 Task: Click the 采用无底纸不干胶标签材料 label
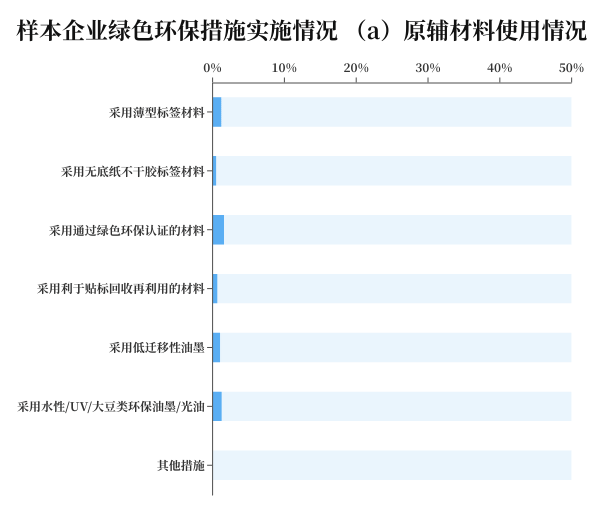133,171
